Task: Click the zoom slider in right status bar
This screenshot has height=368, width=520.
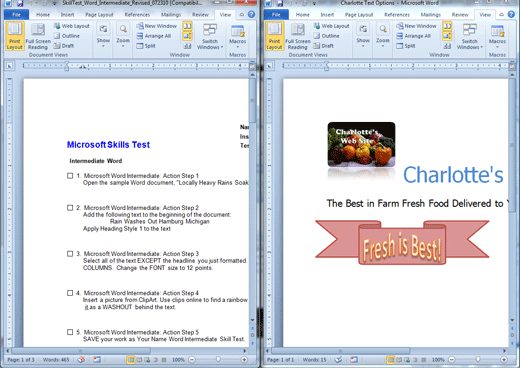Action: pyautogui.click(x=478, y=359)
